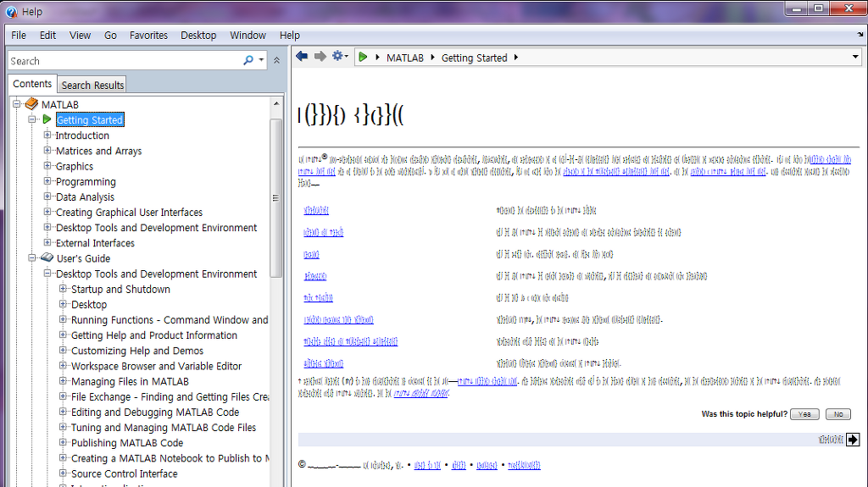Click the MATLAB book icon in tree

point(31,104)
